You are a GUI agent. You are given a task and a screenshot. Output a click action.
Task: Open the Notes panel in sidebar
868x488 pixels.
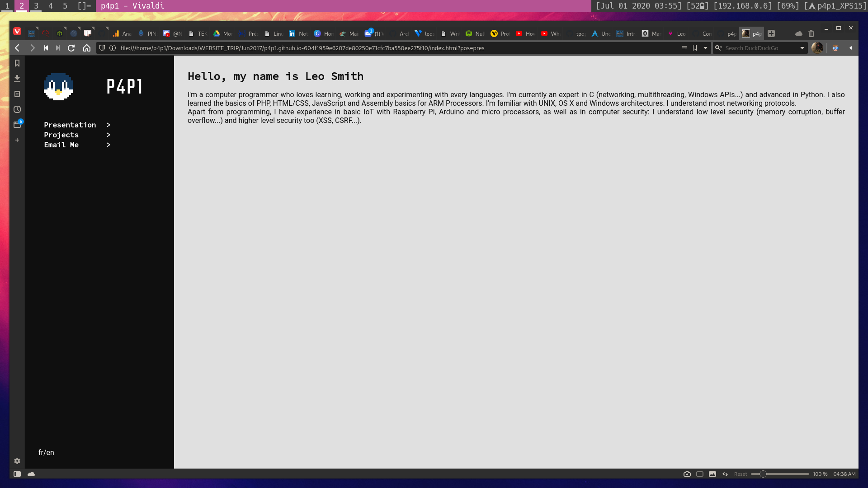coord(17,94)
